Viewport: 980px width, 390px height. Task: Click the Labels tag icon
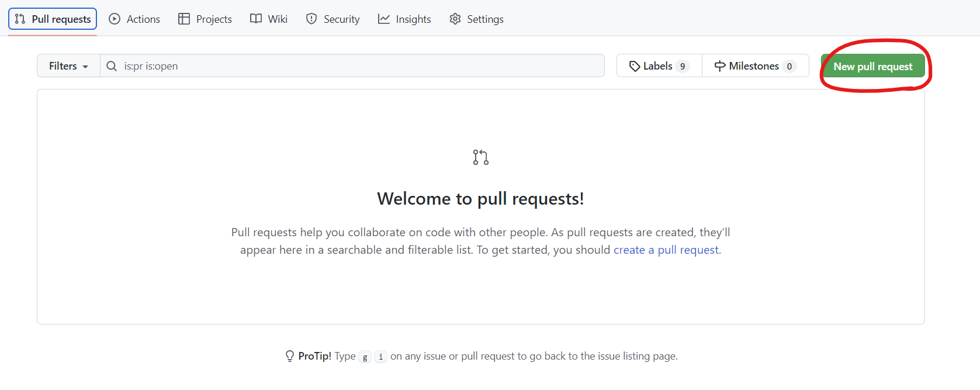635,66
